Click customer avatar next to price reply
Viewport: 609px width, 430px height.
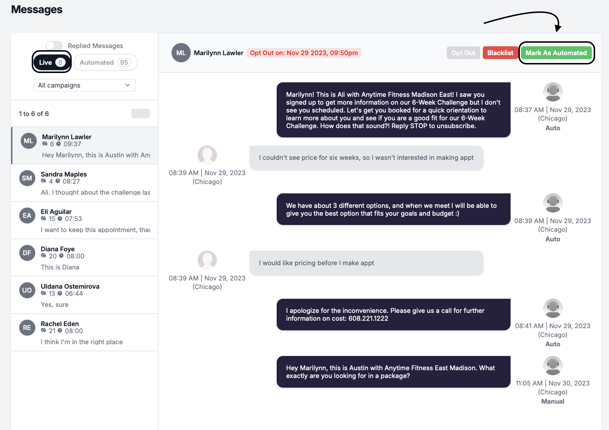click(x=207, y=155)
